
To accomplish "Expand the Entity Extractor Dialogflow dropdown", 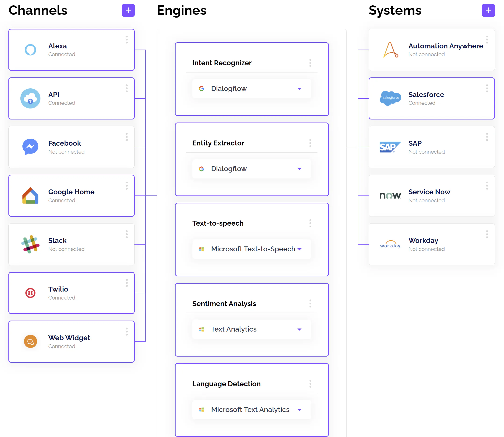I will click(252, 169).
